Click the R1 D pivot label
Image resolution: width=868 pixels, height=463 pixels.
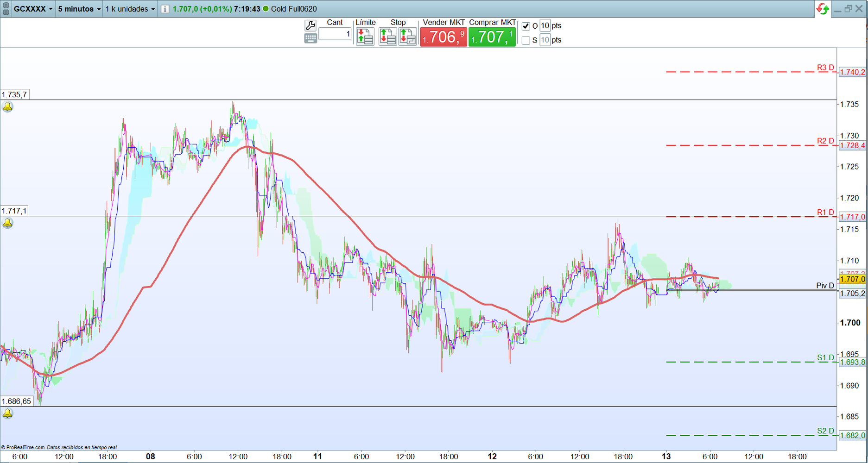pos(825,213)
